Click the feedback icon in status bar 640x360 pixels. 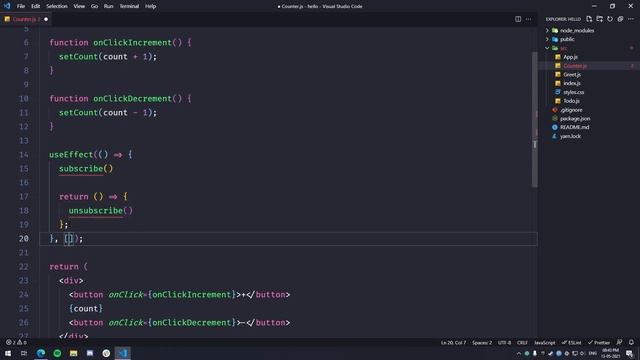[620, 342]
